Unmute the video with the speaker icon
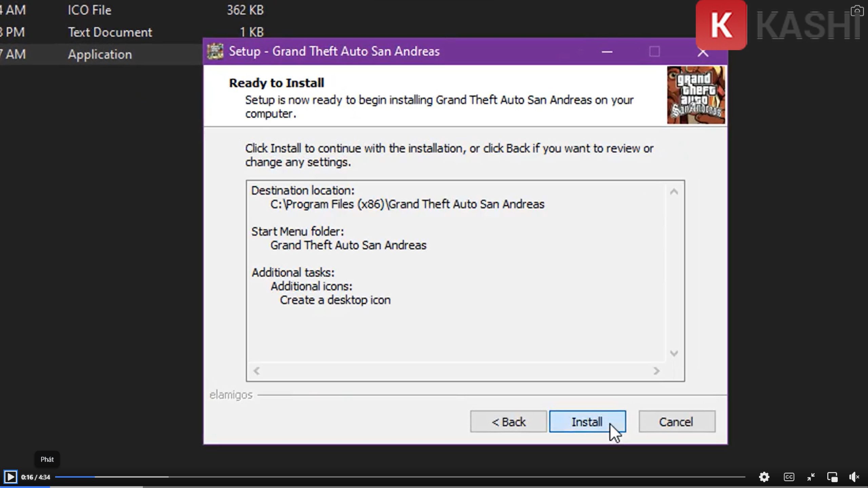The width and height of the screenshot is (868, 488). (x=854, y=477)
